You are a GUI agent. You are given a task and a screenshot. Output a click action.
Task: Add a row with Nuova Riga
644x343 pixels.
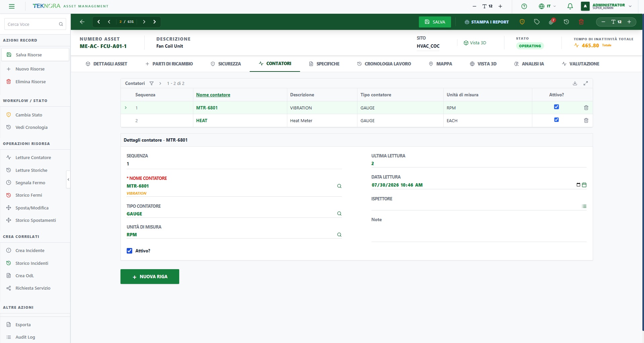click(x=150, y=277)
